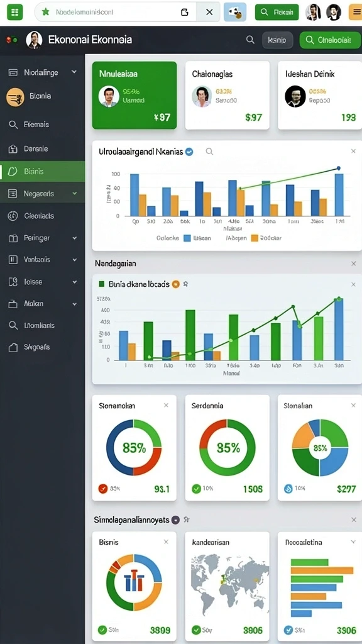
Task: Expand the Niorlalinge sidebar chevron
Action: pyautogui.click(x=74, y=72)
